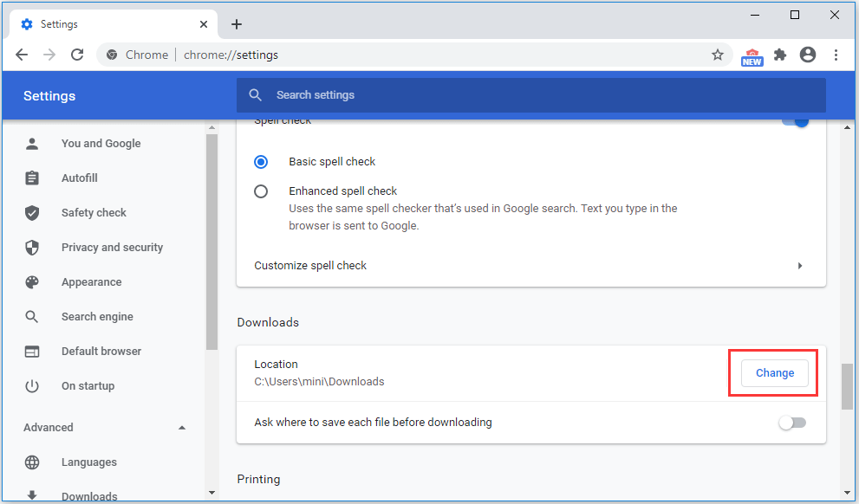859x504 pixels.
Task: Open a new tab with the plus button
Action: (236, 24)
